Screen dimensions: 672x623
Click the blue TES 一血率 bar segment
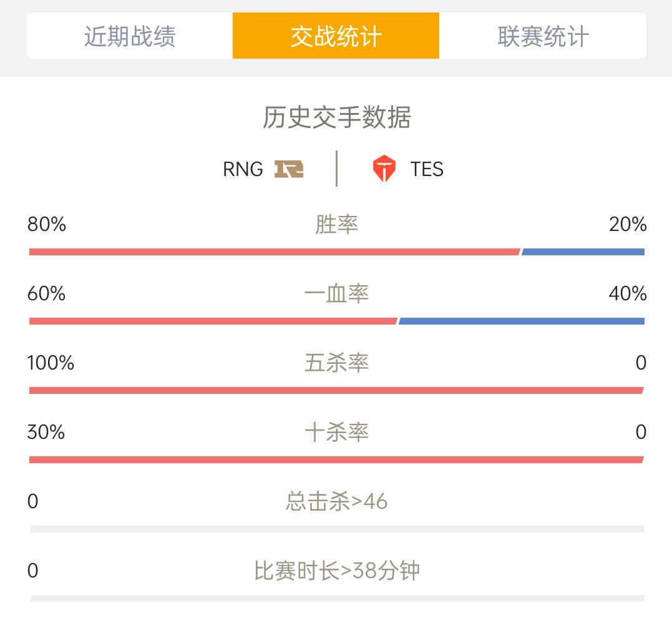[x=522, y=321]
